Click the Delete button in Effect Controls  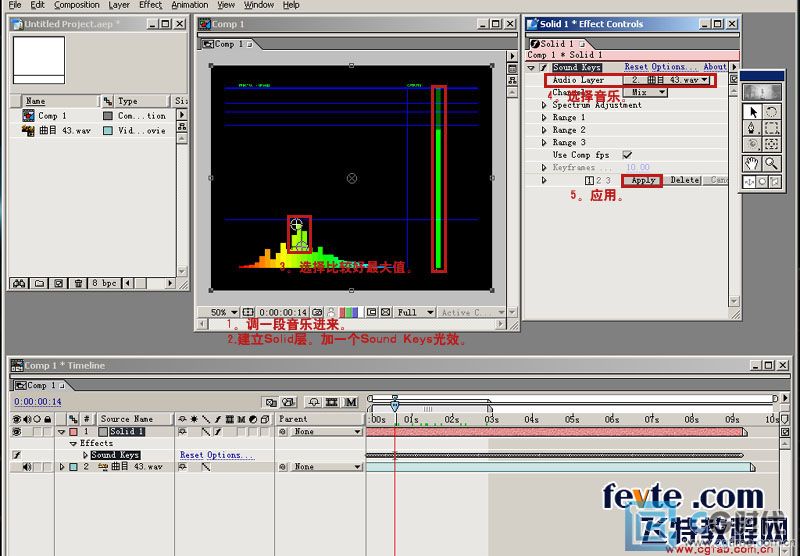click(x=684, y=180)
